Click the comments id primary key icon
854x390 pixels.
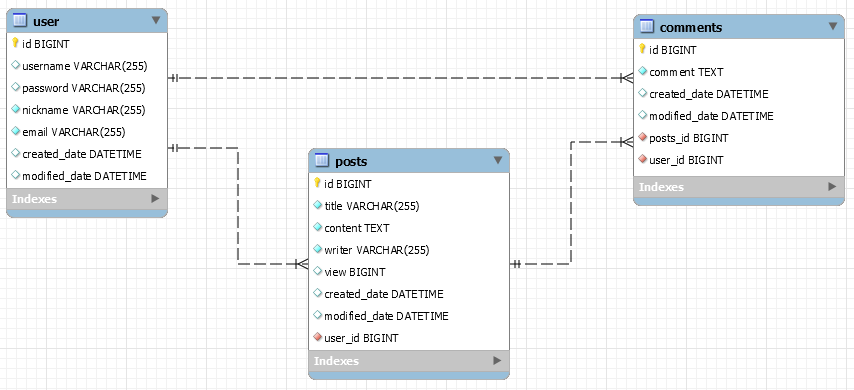coord(642,49)
